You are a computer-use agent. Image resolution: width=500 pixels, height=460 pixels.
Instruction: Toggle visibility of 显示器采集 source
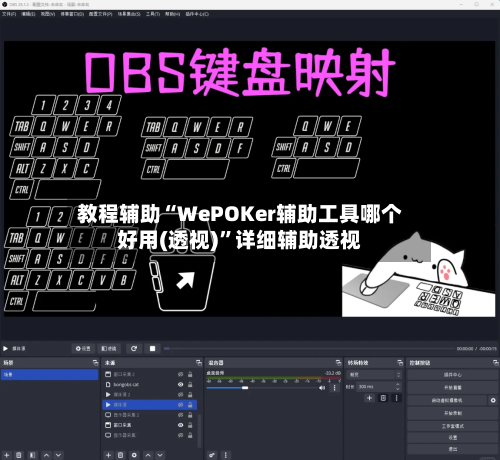click(x=180, y=435)
